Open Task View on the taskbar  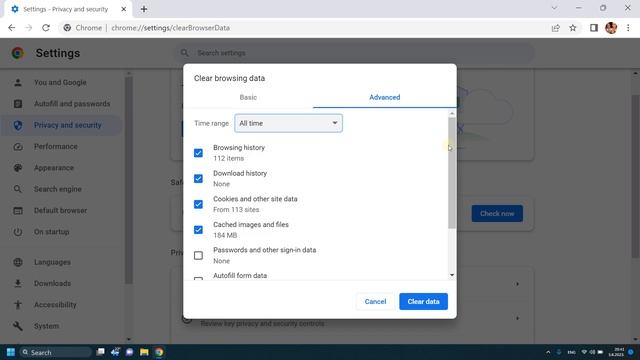click(100, 352)
